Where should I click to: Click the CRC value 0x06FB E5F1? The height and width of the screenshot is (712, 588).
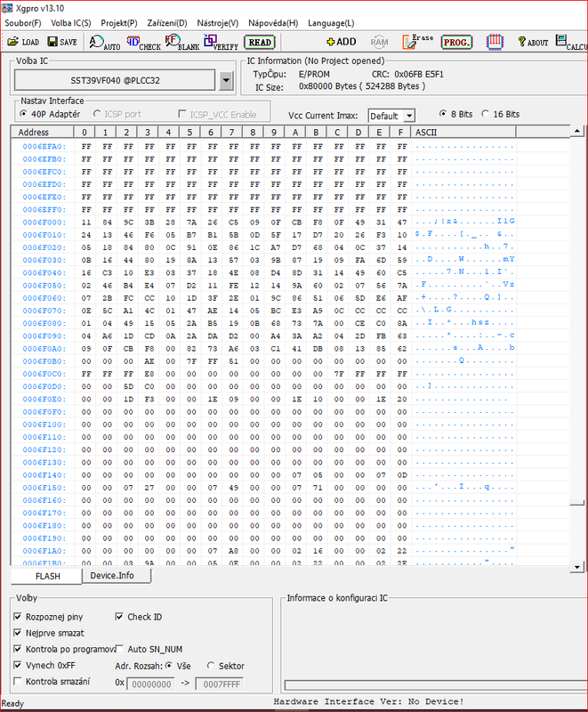pos(419,74)
